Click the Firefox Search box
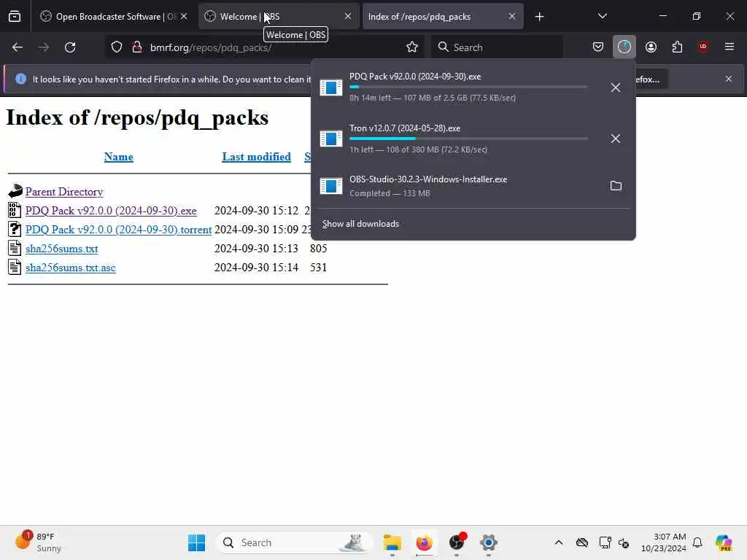747x560 pixels. click(x=498, y=47)
